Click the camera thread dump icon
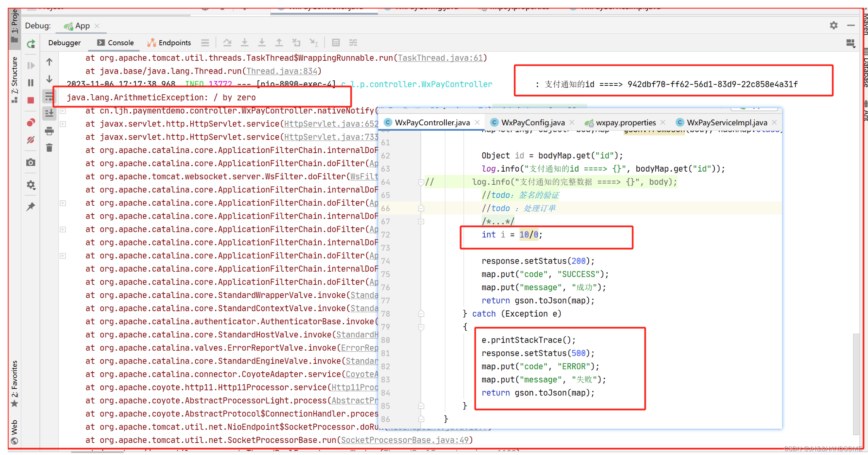The image size is (868, 455). tap(31, 162)
